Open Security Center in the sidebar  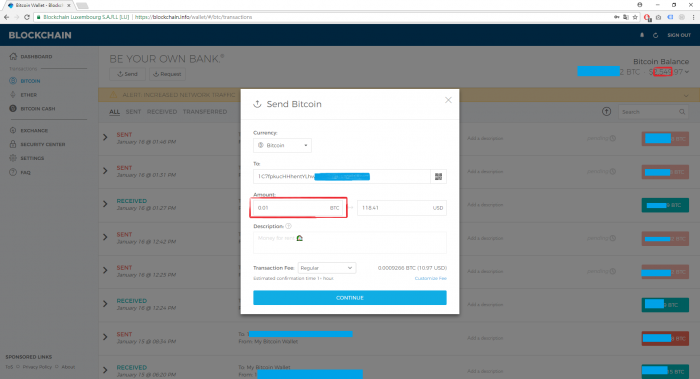click(x=42, y=144)
